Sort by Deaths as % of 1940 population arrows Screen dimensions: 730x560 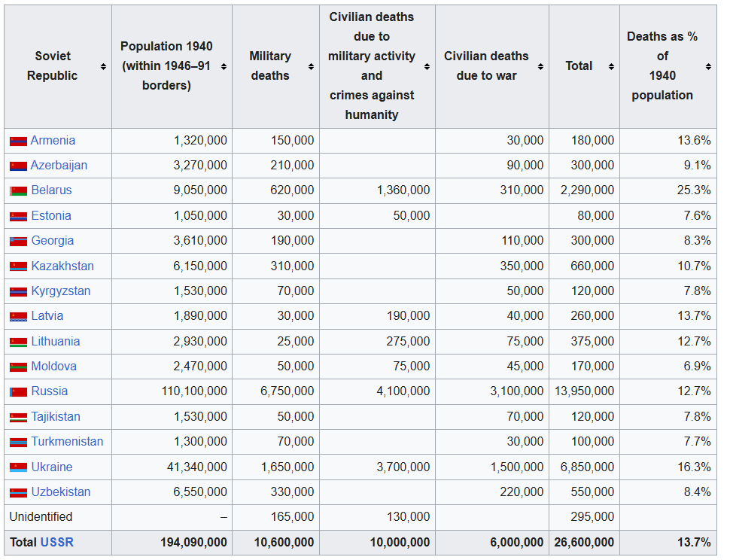[x=708, y=66]
